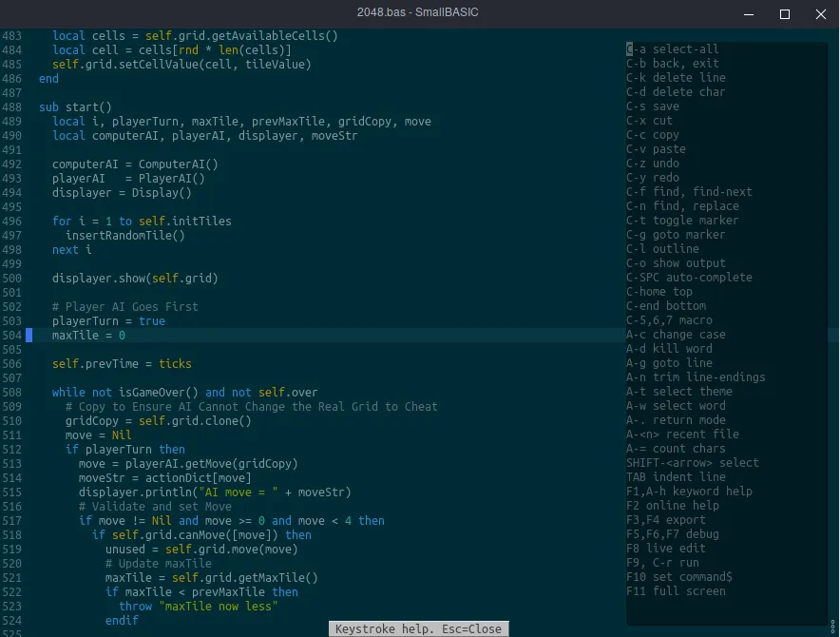Click the blue marker on line 504
The image size is (840, 637).
(29, 335)
